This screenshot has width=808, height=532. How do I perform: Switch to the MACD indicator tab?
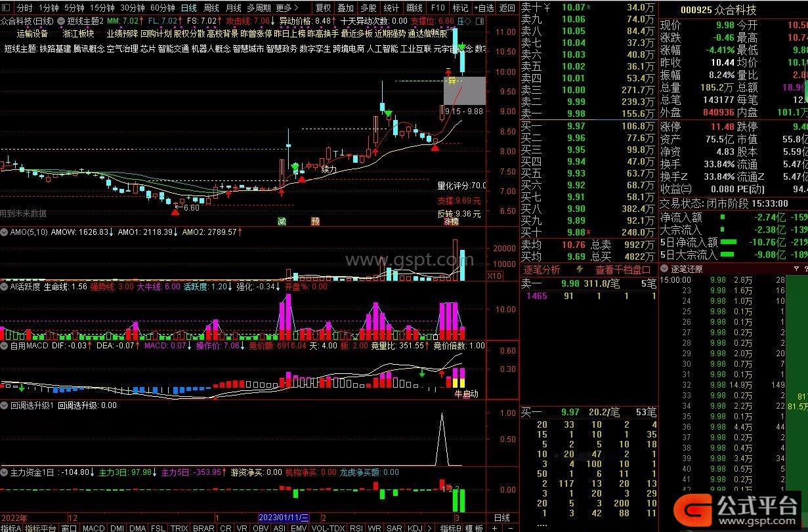(94, 527)
